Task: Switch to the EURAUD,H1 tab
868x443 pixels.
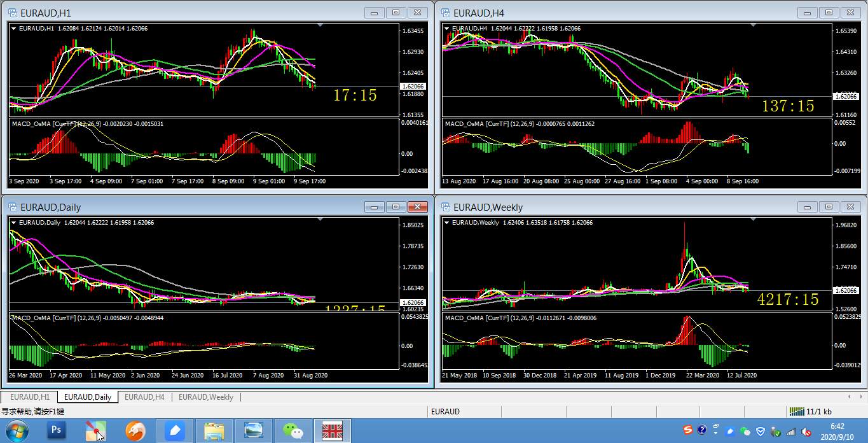Action: (x=30, y=397)
